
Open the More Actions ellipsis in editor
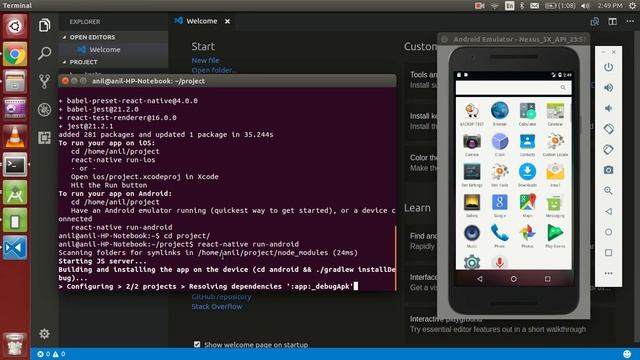click(630, 21)
